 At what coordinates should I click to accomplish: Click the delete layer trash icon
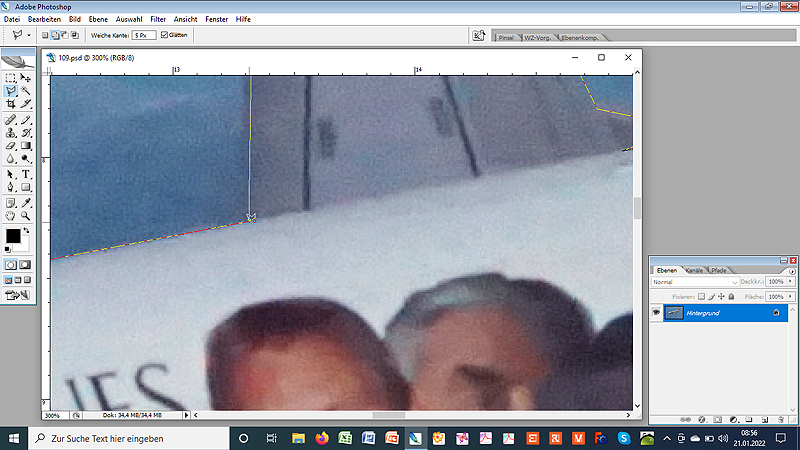coord(781,420)
